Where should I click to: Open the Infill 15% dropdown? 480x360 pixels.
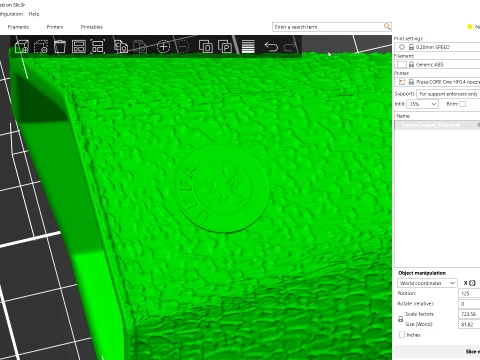coord(422,104)
